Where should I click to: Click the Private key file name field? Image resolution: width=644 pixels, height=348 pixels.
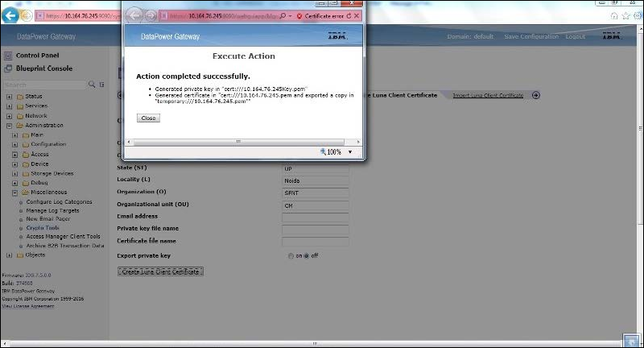point(316,230)
